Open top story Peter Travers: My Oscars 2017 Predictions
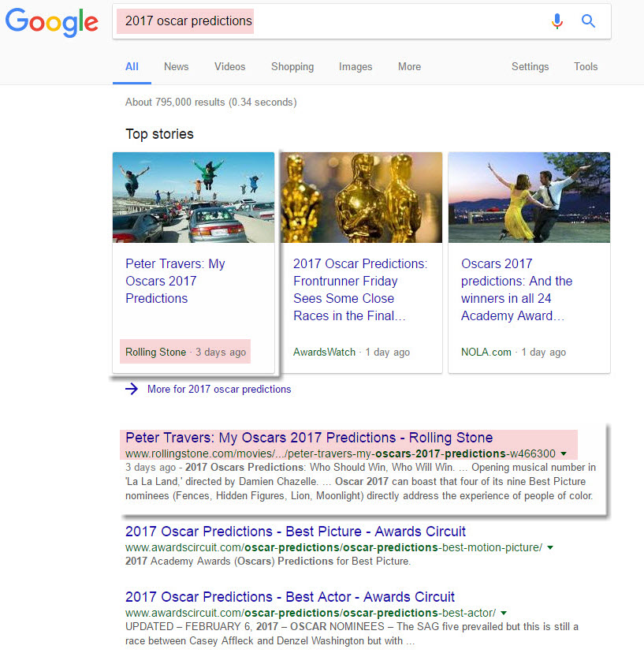644x653 pixels. pyautogui.click(x=175, y=281)
